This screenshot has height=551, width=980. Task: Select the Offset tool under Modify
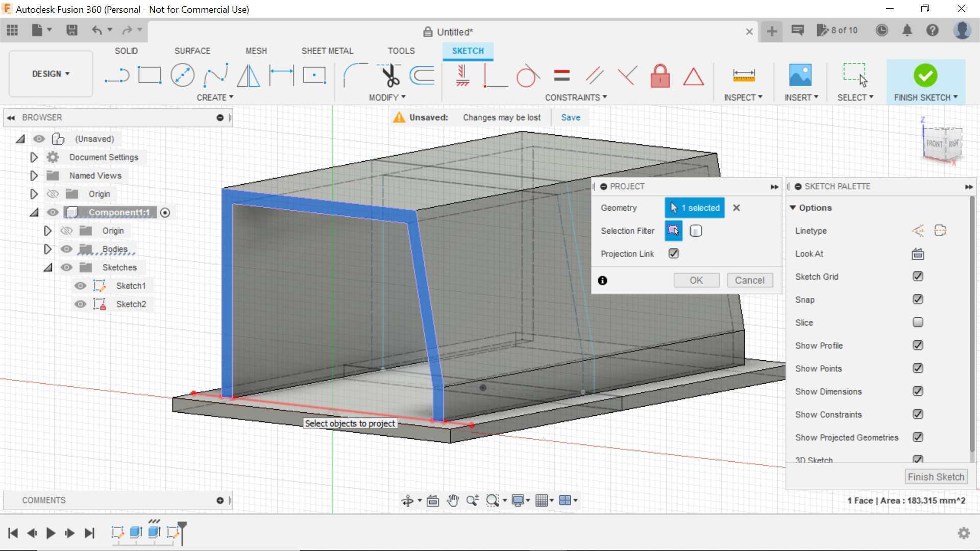422,75
